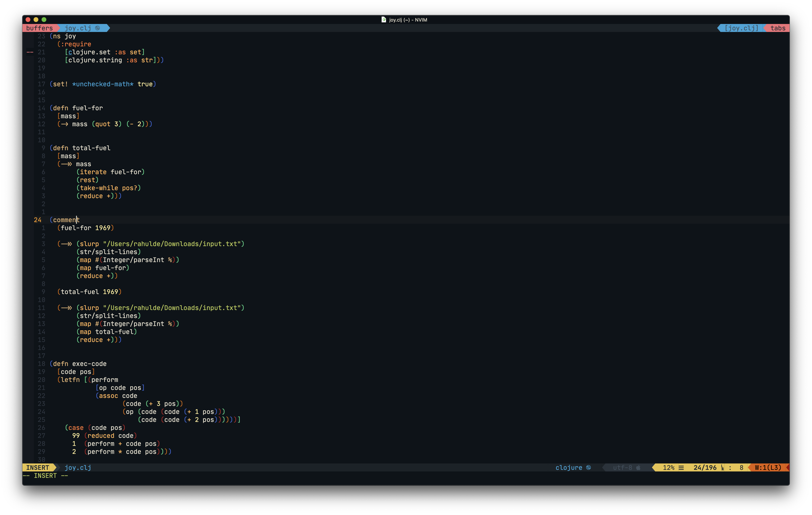Click the (:require line
The width and height of the screenshot is (812, 515).
click(74, 44)
